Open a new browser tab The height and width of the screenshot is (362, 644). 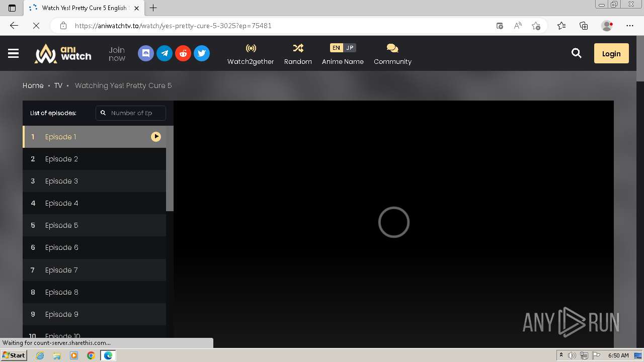pyautogui.click(x=153, y=8)
